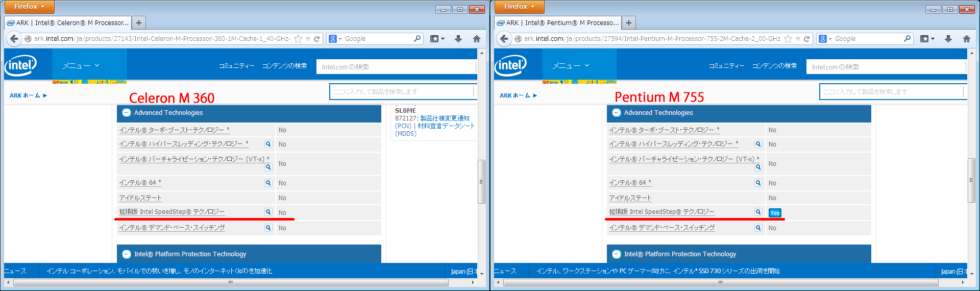Open ARK ホーム link in Pentium window

coord(518,95)
